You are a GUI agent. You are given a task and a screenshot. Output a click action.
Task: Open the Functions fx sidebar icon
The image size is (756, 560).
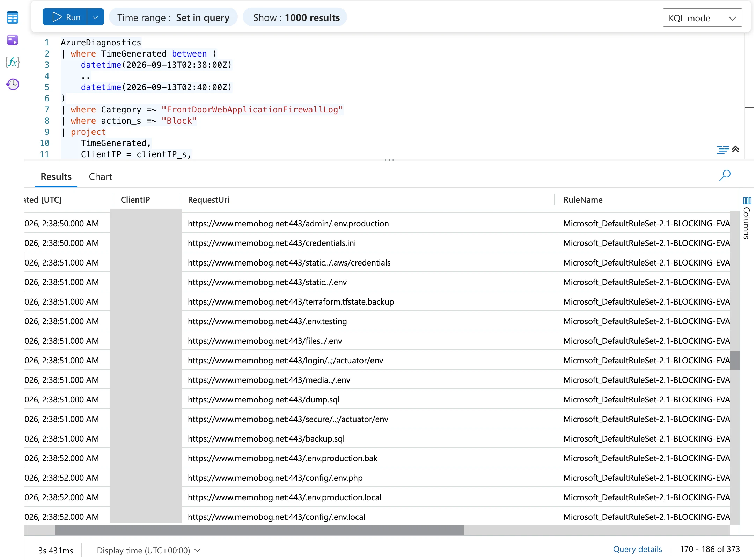[x=13, y=62]
